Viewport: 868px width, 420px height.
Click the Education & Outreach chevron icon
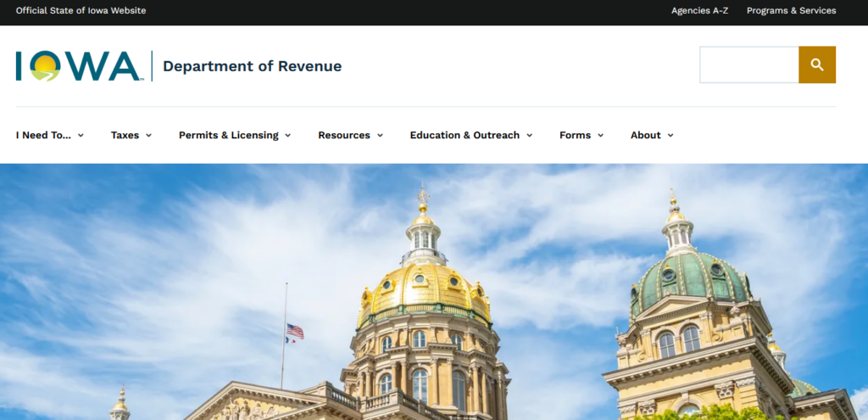tap(529, 136)
